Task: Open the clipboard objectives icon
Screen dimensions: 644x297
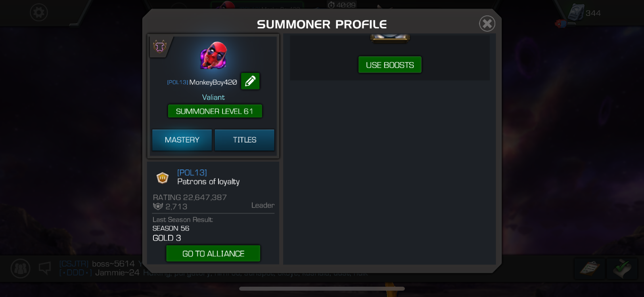Action: [590, 268]
